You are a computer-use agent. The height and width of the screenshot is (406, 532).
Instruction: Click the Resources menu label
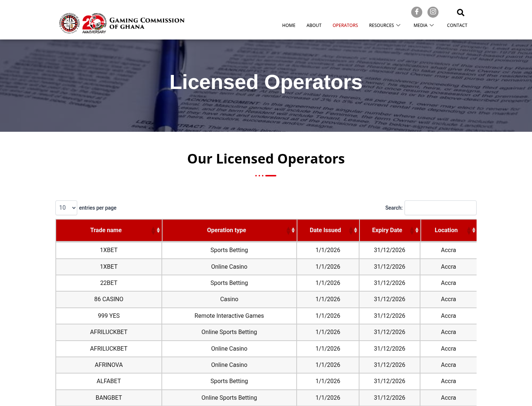click(x=381, y=25)
